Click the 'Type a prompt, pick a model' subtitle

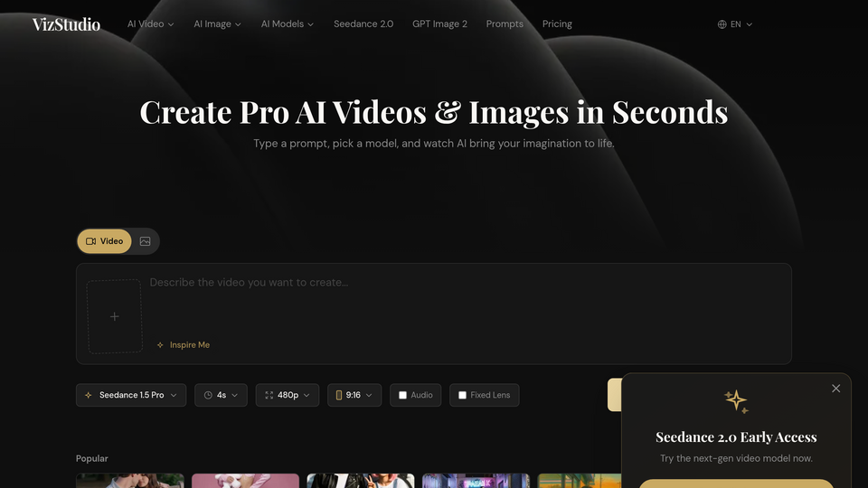point(434,144)
